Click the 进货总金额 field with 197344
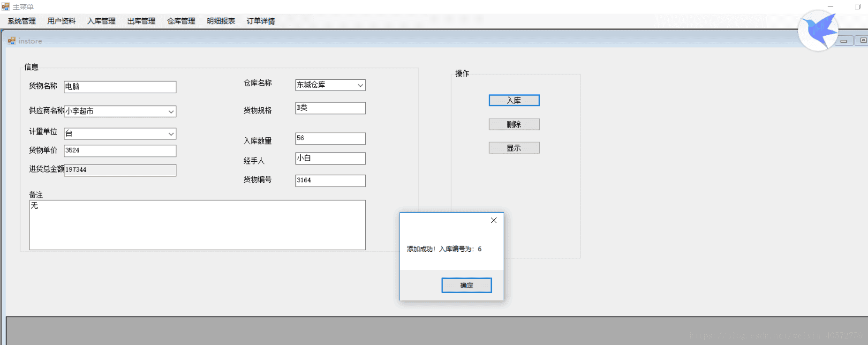The image size is (868, 345). [120, 170]
